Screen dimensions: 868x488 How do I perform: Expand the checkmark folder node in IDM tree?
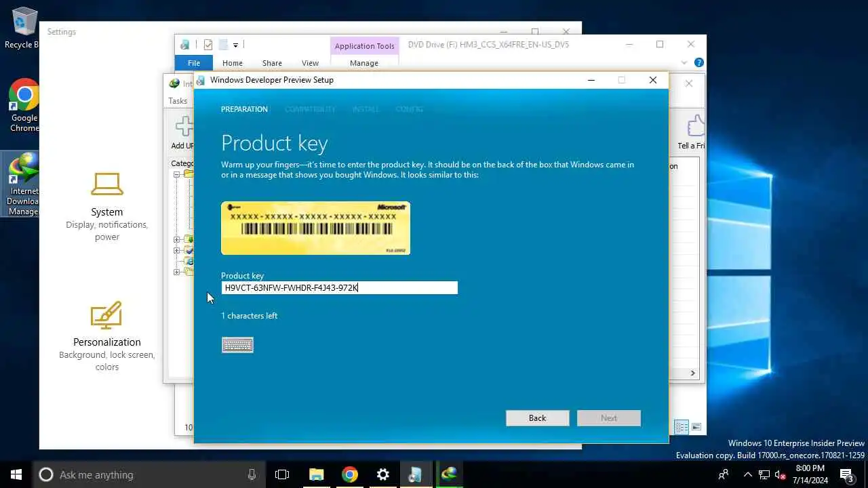[x=176, y=250]
